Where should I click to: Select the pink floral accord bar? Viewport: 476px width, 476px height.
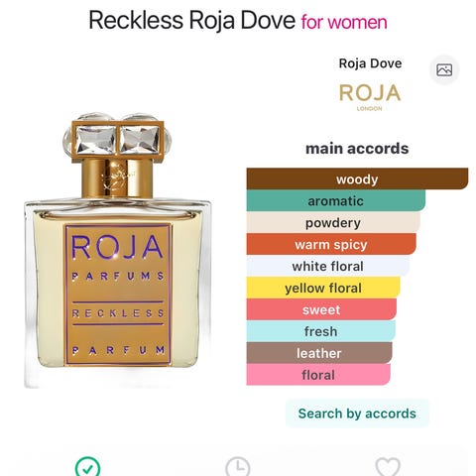318,375
